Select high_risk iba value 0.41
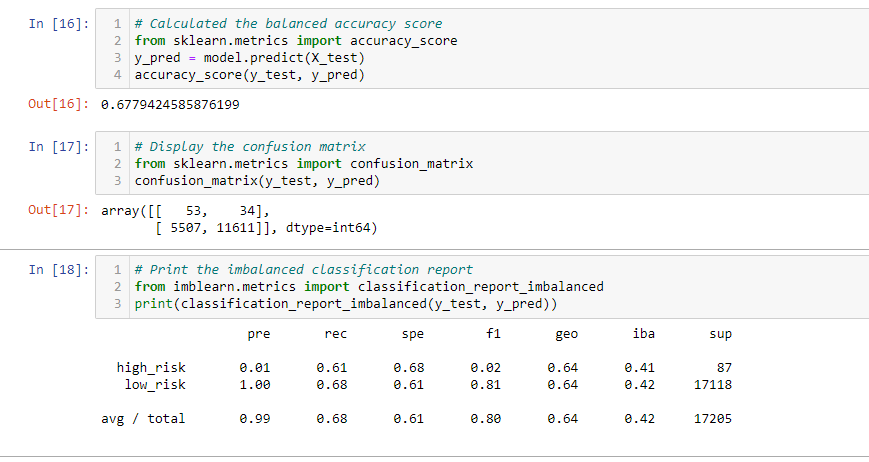The image size is (869, 462). pos(640,368)
